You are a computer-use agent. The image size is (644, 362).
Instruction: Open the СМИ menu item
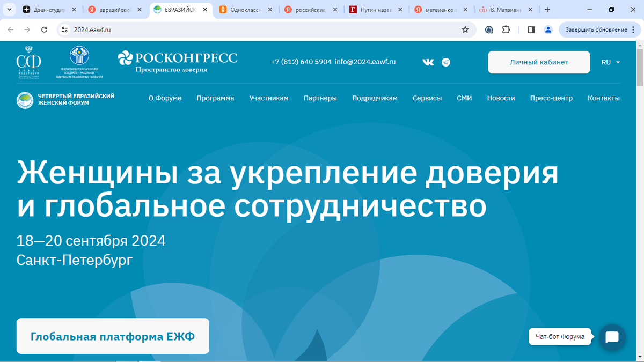pyautogui.click(x=464, y=98)
